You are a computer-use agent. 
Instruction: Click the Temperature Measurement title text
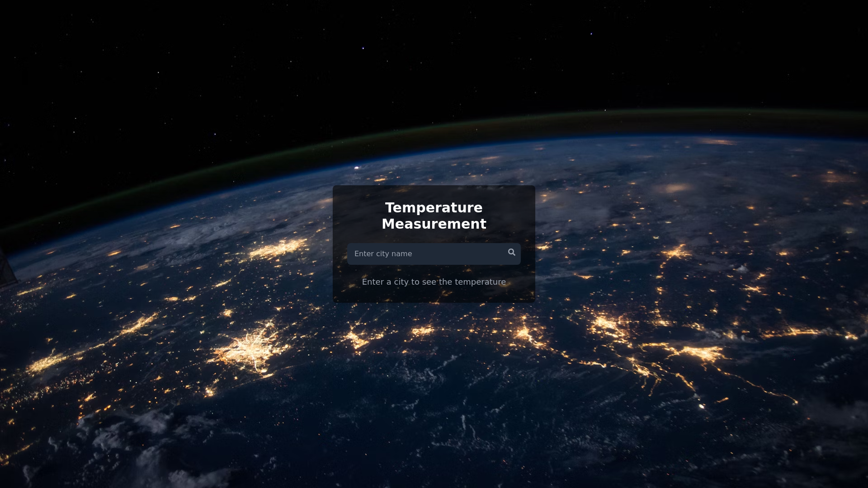pyautogui.click(x=434, y=216)
